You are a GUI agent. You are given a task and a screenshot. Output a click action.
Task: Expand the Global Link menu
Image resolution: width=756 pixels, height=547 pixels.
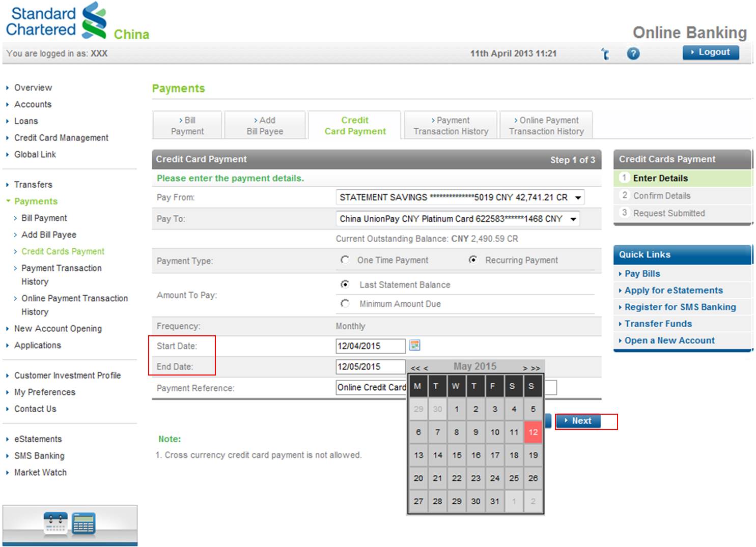pos(35,154)
